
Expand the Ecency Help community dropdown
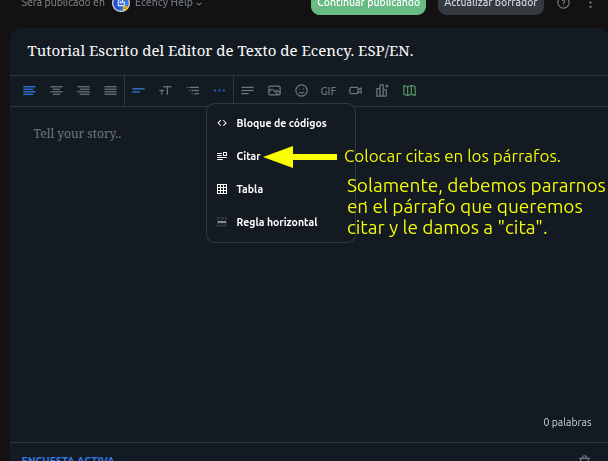168,4
